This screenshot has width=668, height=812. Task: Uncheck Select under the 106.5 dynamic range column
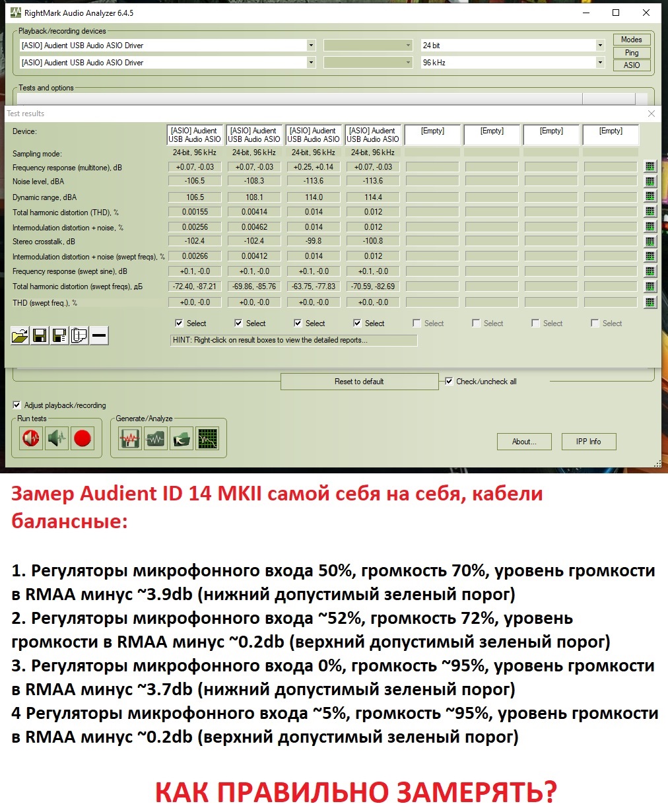[x=179, y=323]
